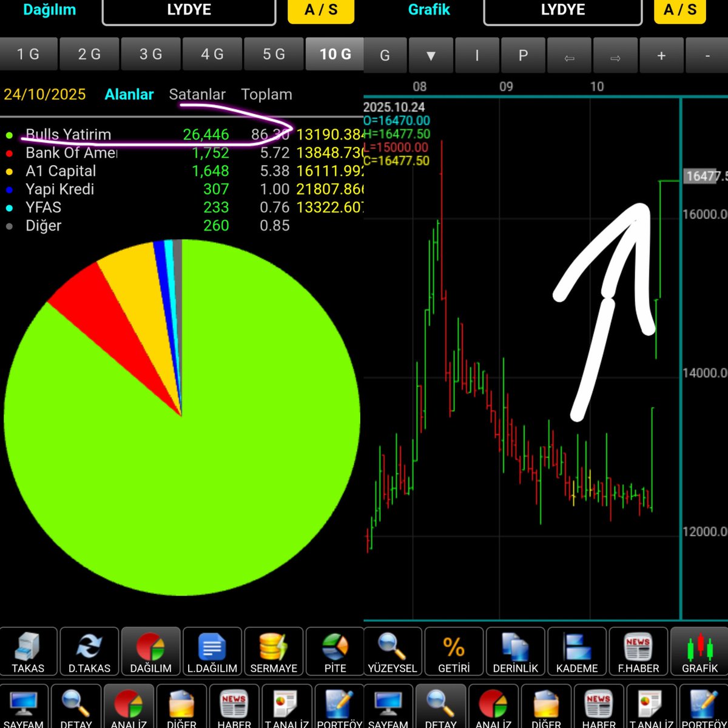728x728 pixels.
Task: Open PORTFÖY in the Grafik panel
Action: 704,707
